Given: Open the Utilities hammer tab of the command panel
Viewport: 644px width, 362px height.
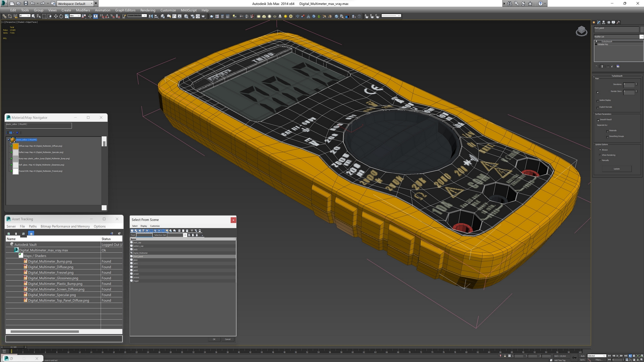Looking at the screenshot, I should coord(619,22).
